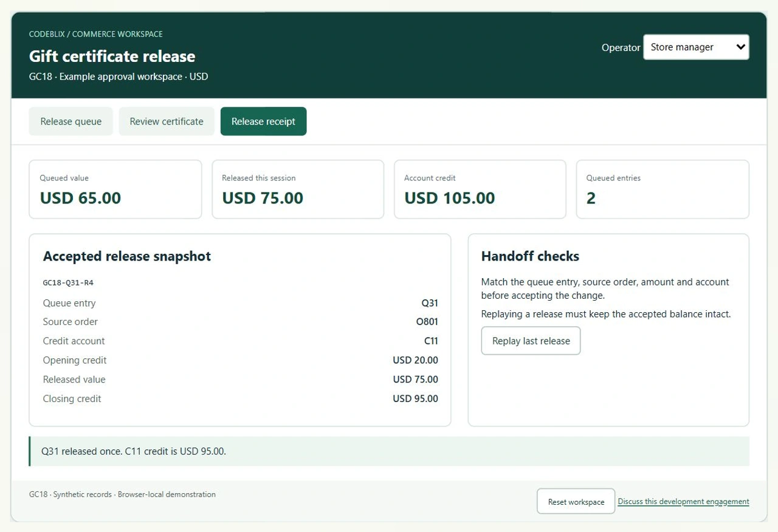Screen dimensions: 778x532
Task: Click the Replay last release button
Action: click(x=531, y=341)
